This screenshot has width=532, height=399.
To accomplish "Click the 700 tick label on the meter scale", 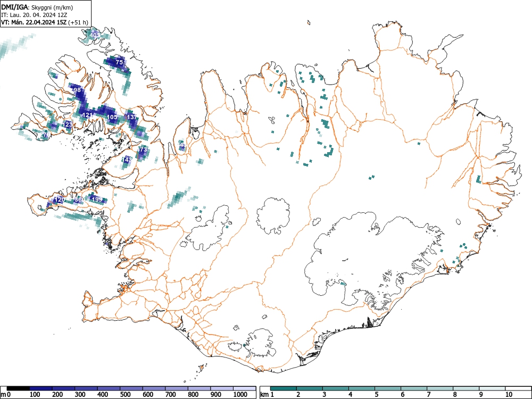I will point(171,395).
